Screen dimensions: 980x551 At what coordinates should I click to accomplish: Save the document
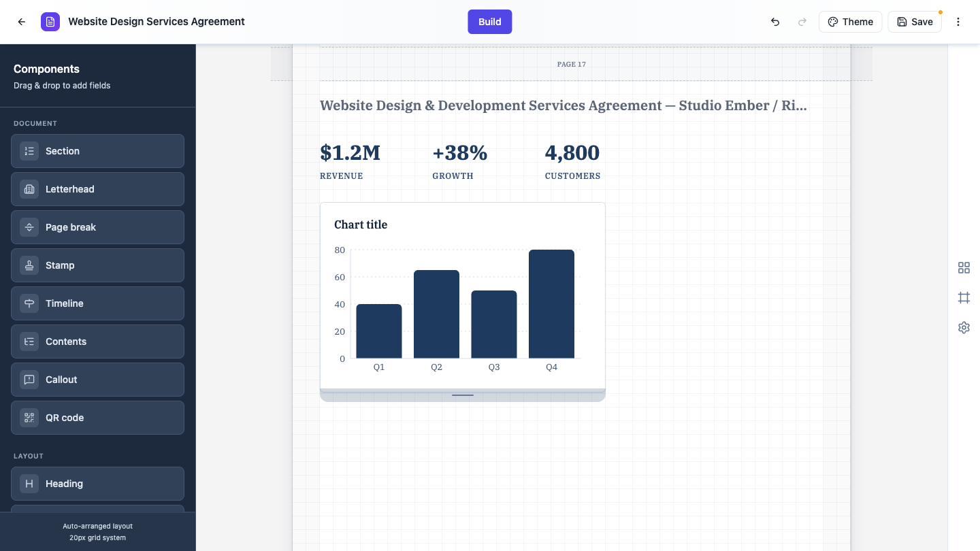(915, 22)
